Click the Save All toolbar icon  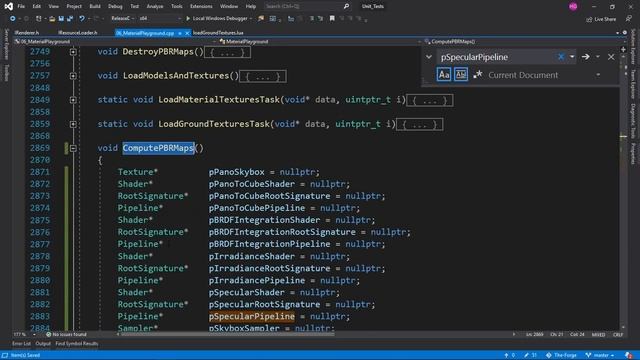tap(70, 18)
